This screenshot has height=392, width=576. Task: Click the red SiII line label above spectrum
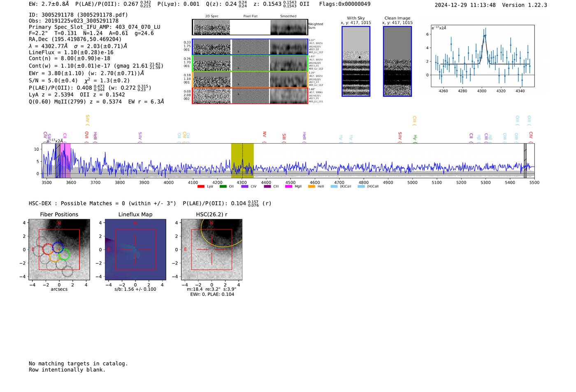[x=284, y=138]
